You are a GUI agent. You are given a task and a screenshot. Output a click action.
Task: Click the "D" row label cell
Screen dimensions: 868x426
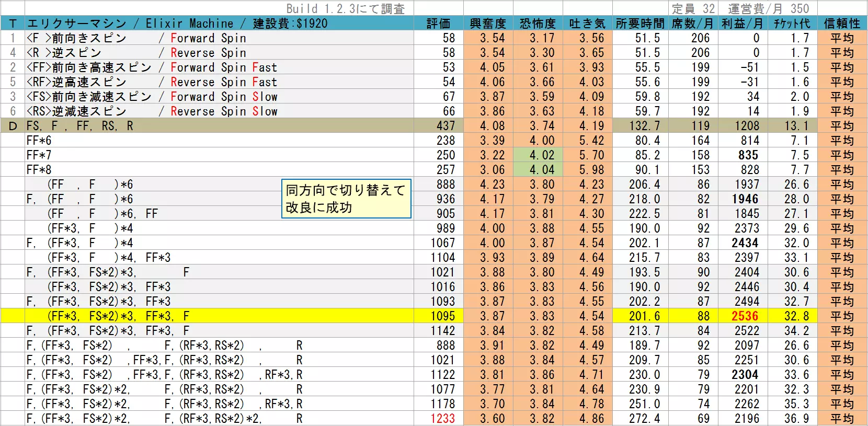click(13, 126)
